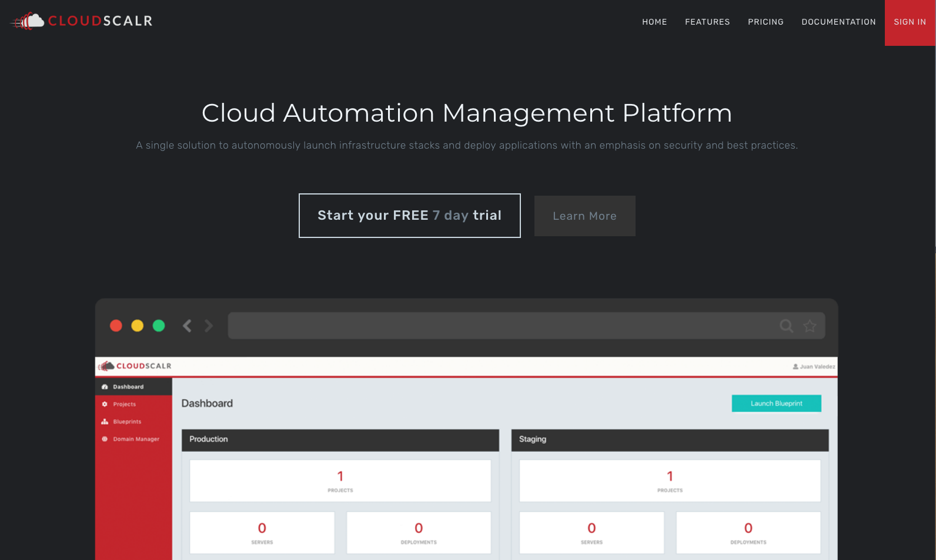The image size is (936, 560).
Task: Open DOCUMENTATION from the nav bar
Action: pyautogui.click(x=838, y=22)
